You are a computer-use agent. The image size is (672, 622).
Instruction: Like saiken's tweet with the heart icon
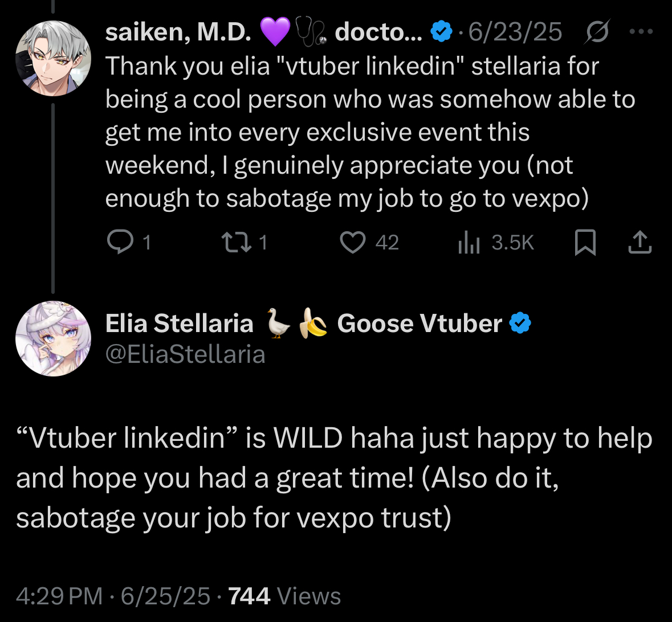(353, 242)
